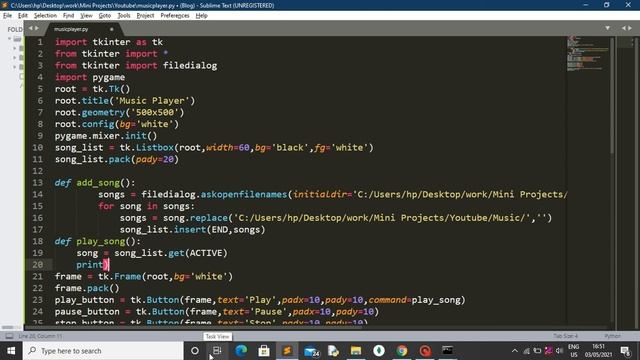This screenshot has width=640, height=360.
Task: Open Task View on taskbar
Action: (x=217, y=351)
